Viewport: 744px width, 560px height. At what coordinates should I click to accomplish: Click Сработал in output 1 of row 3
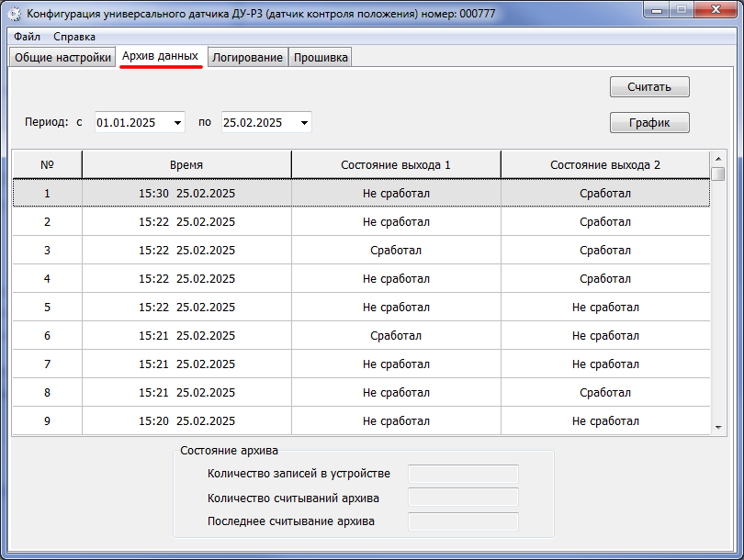coord(396,251)
